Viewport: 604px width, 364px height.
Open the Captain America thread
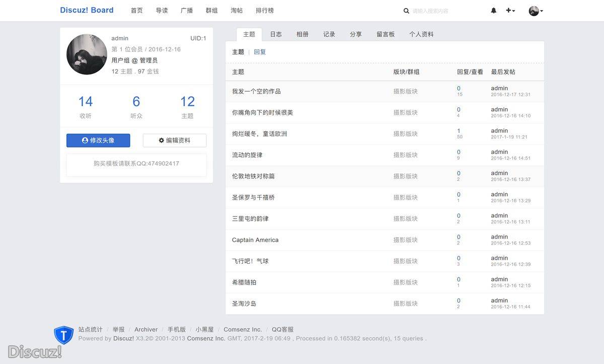(255, 240)
